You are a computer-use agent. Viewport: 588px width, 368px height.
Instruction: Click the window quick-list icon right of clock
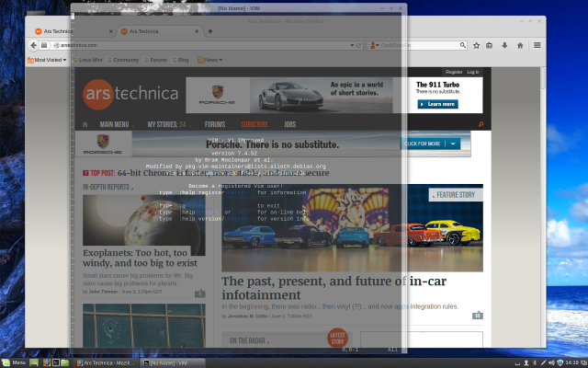(x=583, y=362)
